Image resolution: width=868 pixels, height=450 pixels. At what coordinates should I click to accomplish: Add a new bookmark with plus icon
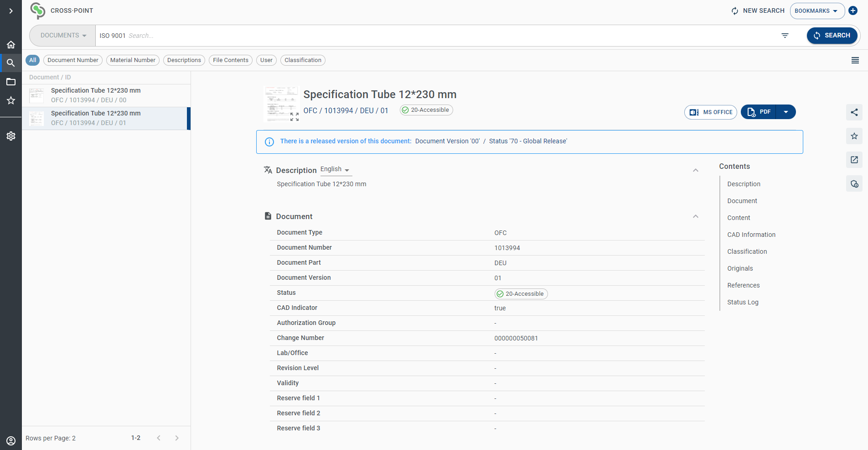tap(853, 10)
